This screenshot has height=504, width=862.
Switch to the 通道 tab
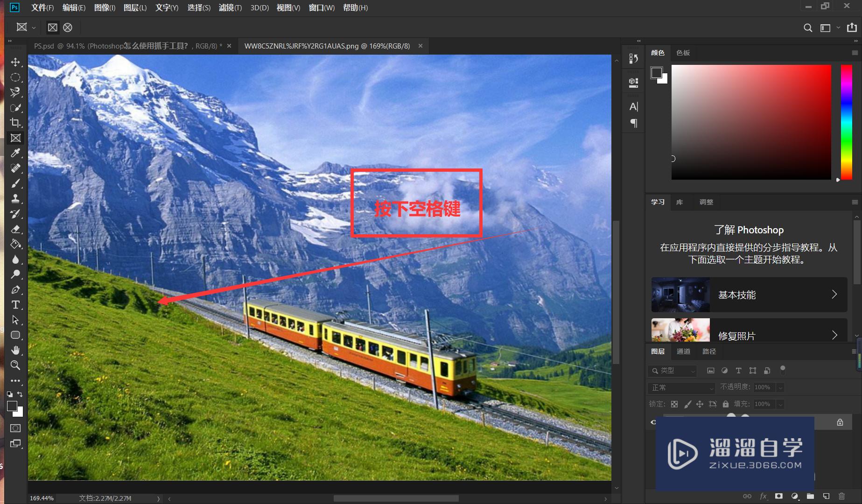[683, 351]
